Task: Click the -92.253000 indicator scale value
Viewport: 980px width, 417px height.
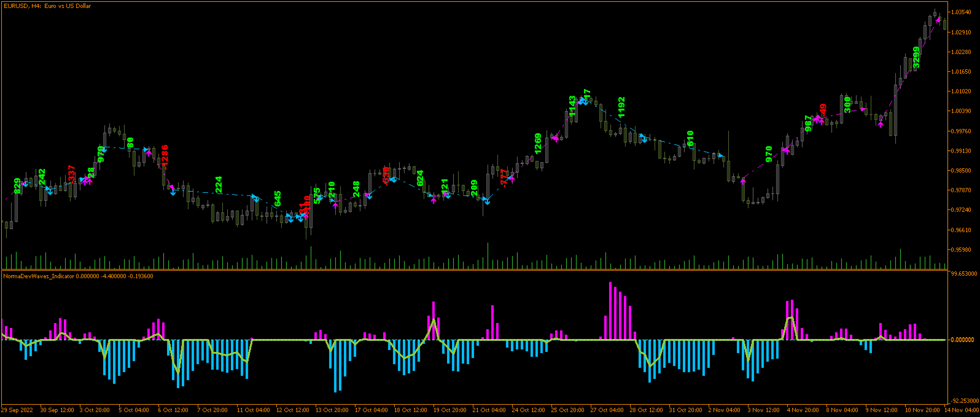Action: [963, 400]
